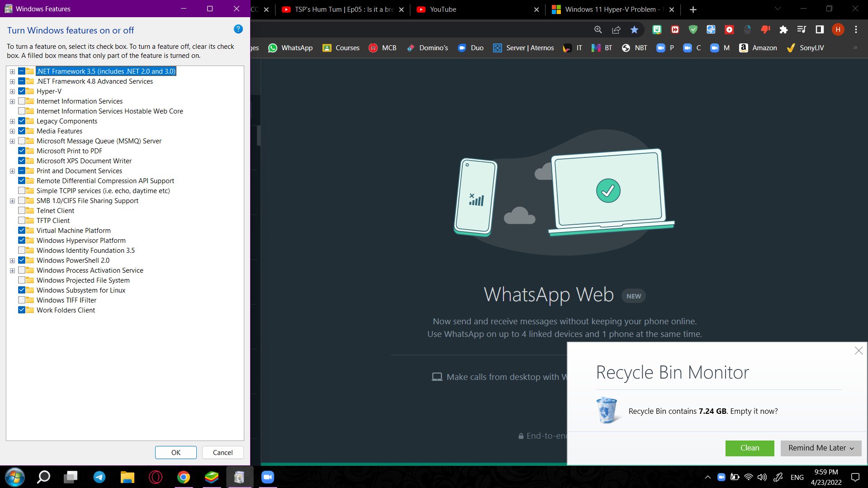Click the share page icon in Chrome
This screenshot has height=488, width=868.
coord(616,30)
